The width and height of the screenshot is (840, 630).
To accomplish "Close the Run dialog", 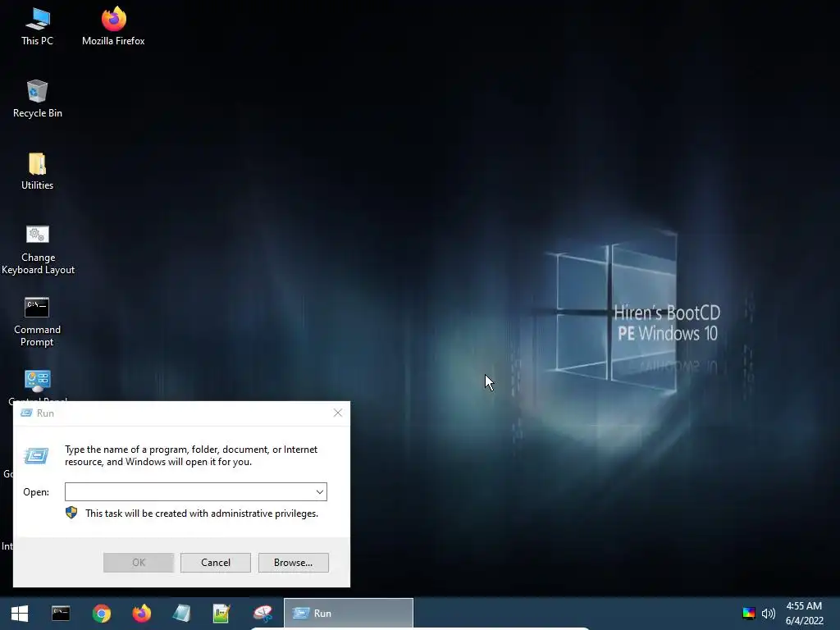I will 337,413.
